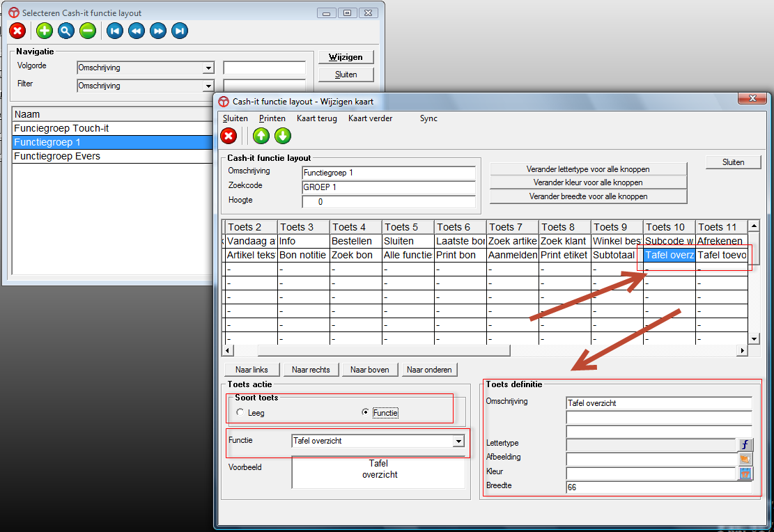Click the Bestellen grid cell
774x532 pixels.
click(x=356, y=241)
